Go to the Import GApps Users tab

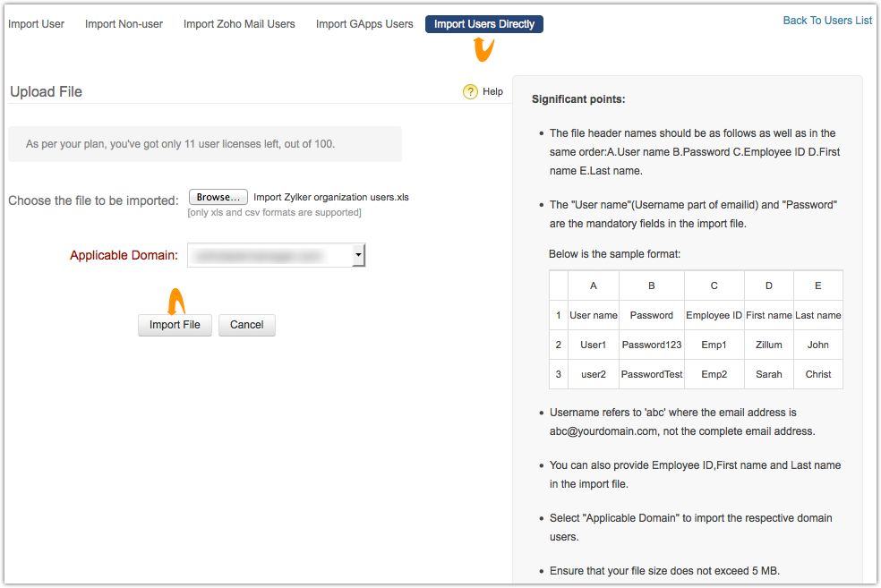point(364,24)
